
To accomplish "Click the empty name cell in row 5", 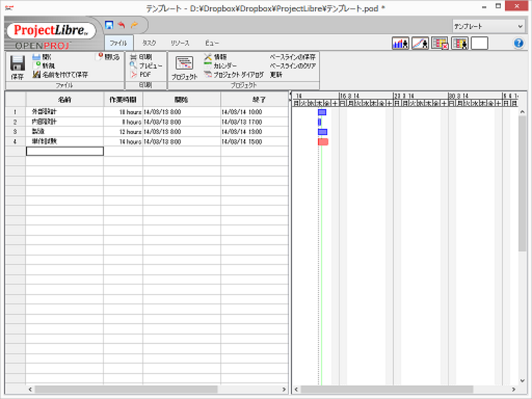I will (65, 151).
